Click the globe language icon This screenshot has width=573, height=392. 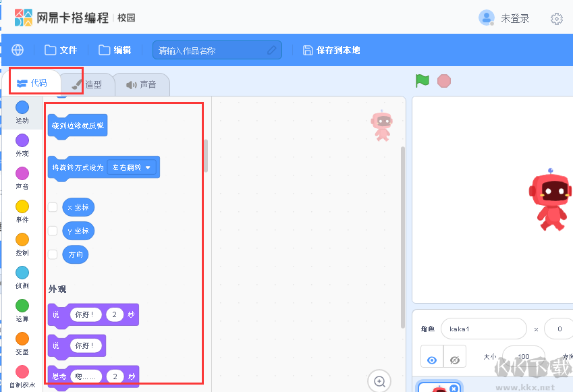tap(18, 50)
